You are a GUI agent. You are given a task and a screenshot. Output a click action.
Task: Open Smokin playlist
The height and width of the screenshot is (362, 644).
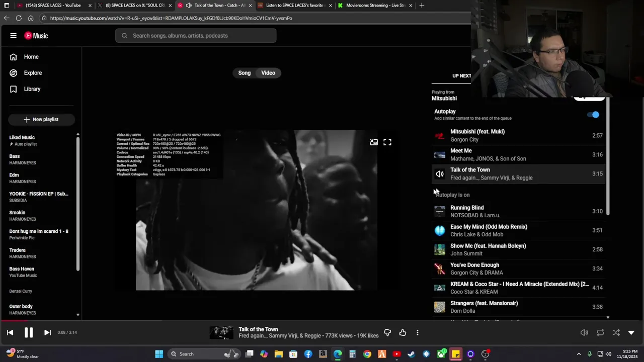(41, 216)
